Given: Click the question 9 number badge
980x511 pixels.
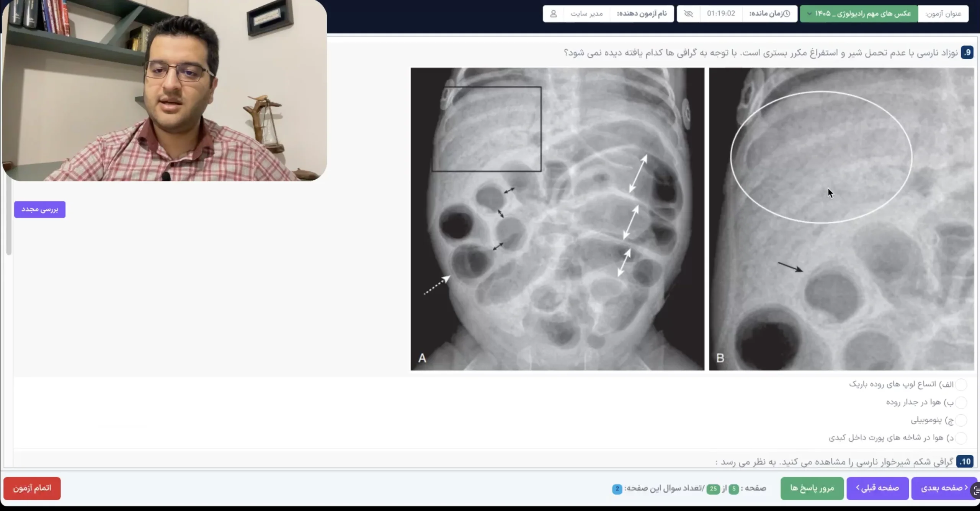Looking at the screenshot, I should 967,52.
